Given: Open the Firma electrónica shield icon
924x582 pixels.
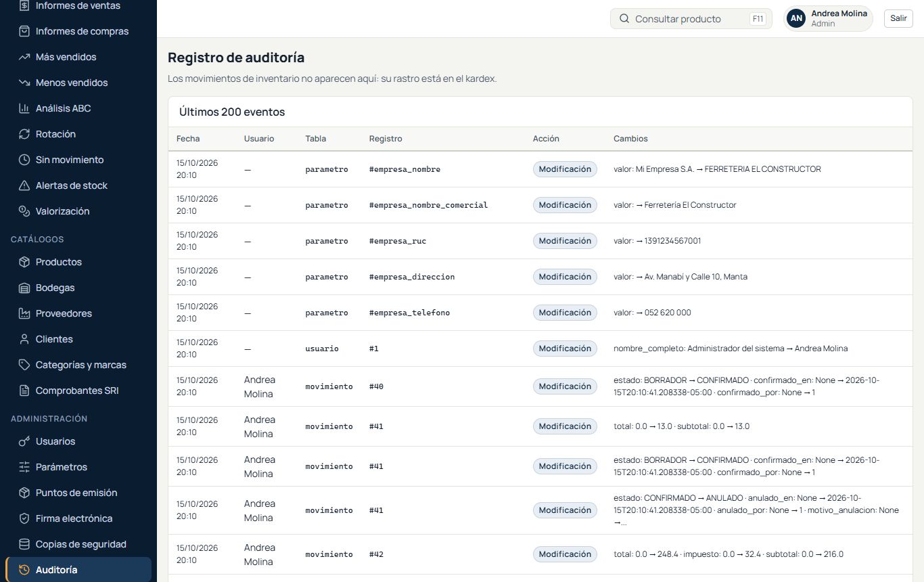Looking at the screenshot, I should pyautogui.click(x=24, y=518).
